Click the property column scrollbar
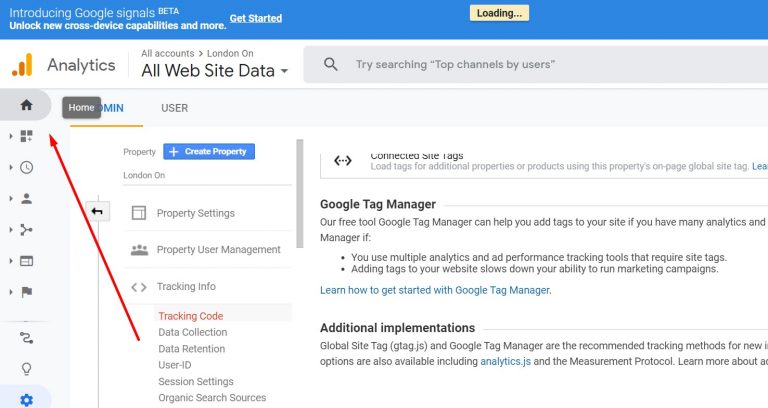 coord(300,193)
